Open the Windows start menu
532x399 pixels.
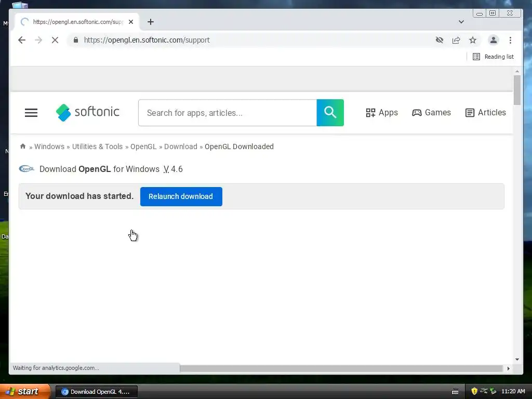[x=25, y=392]
